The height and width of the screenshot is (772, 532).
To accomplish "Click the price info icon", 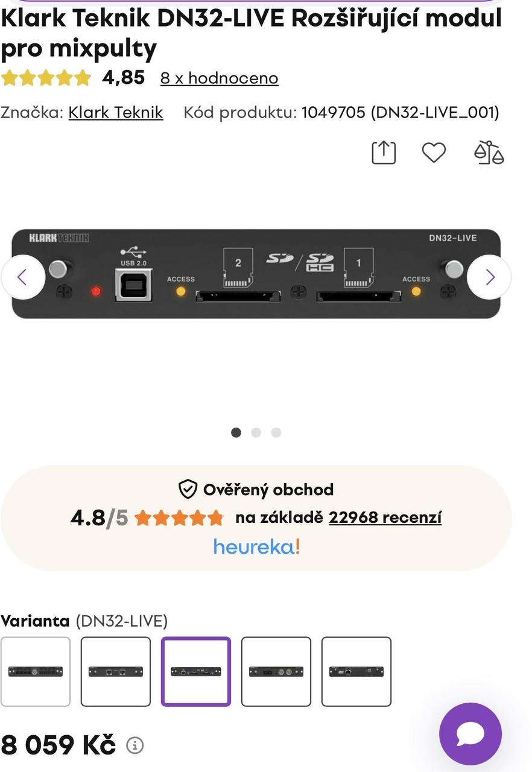I will pyautogui.click(x=135, y=746).
